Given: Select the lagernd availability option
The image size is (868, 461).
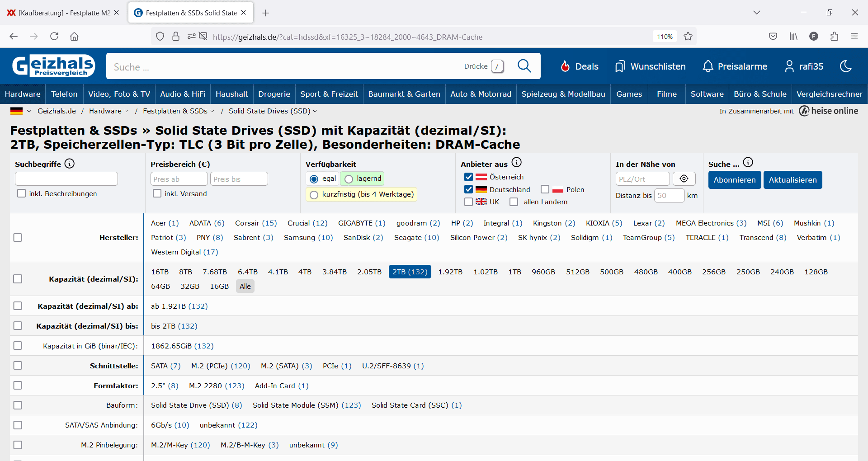Looking at the screenshot, I should click(x=349, y=179).
